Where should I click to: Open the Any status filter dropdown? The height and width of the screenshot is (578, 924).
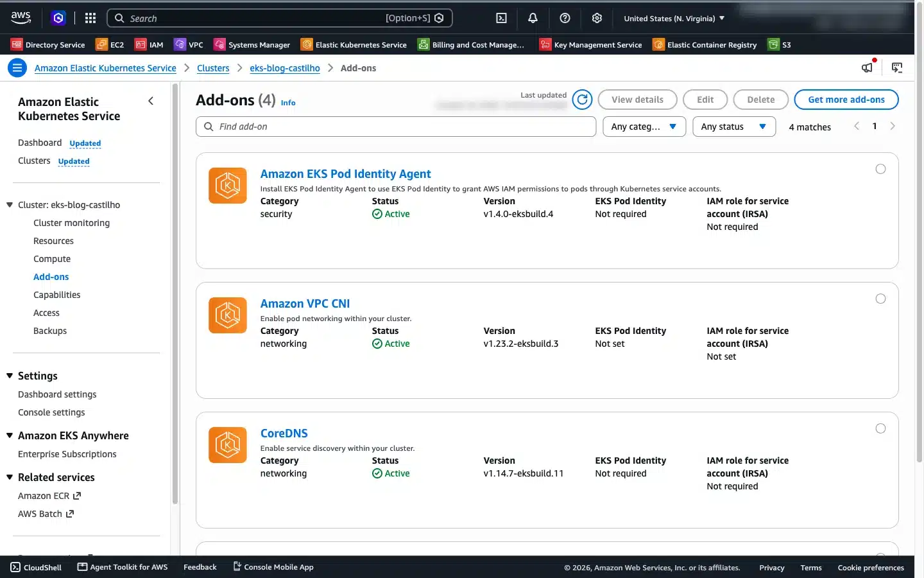tap(734, 127)
